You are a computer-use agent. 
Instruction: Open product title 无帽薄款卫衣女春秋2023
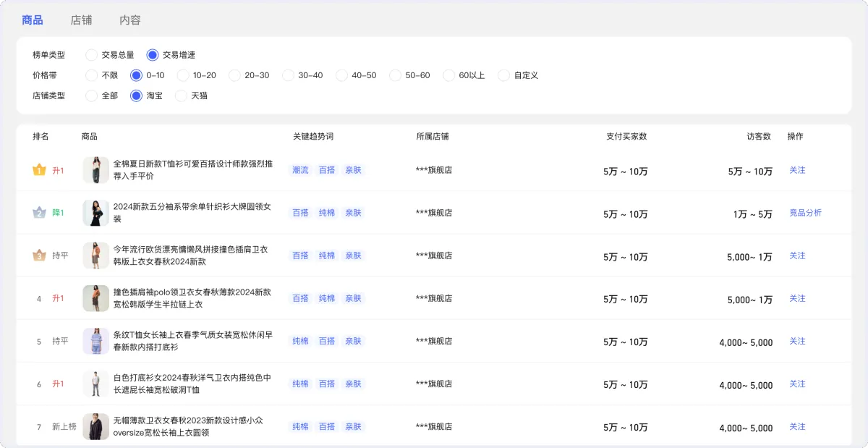[x=187, y=426]
